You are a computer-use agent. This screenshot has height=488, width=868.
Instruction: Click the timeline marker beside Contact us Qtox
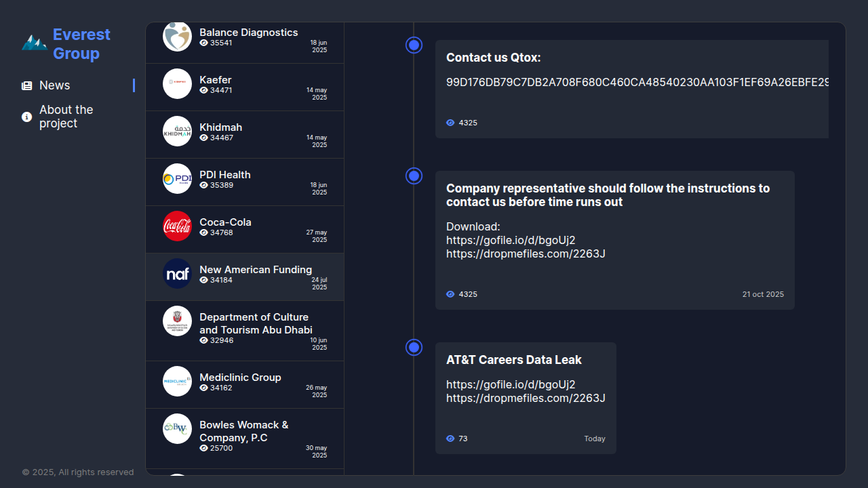tap(414, 45)
